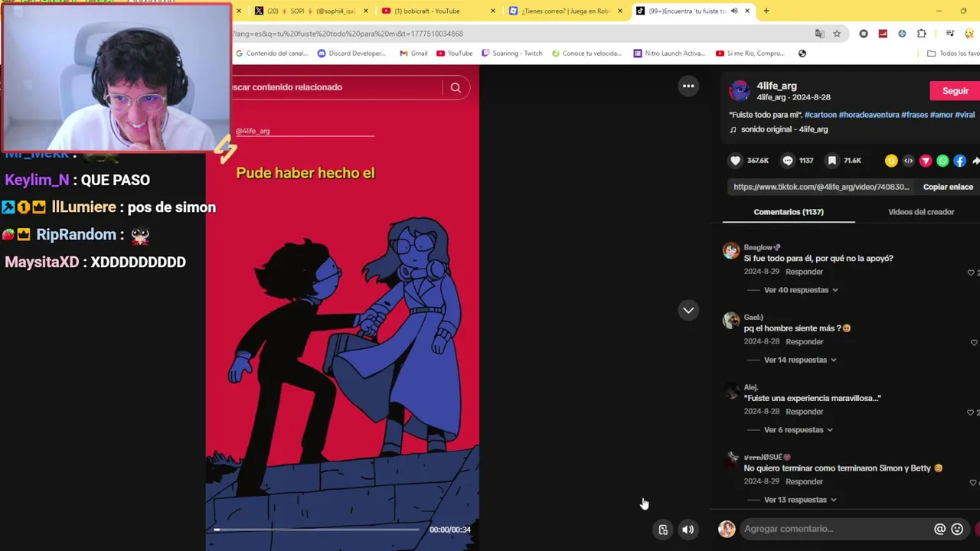The width and height of the screenshot is (980, 551).
Task: Like the Simon y Betty comment heart
Action: pyautogui.click(x=974, y=483)
